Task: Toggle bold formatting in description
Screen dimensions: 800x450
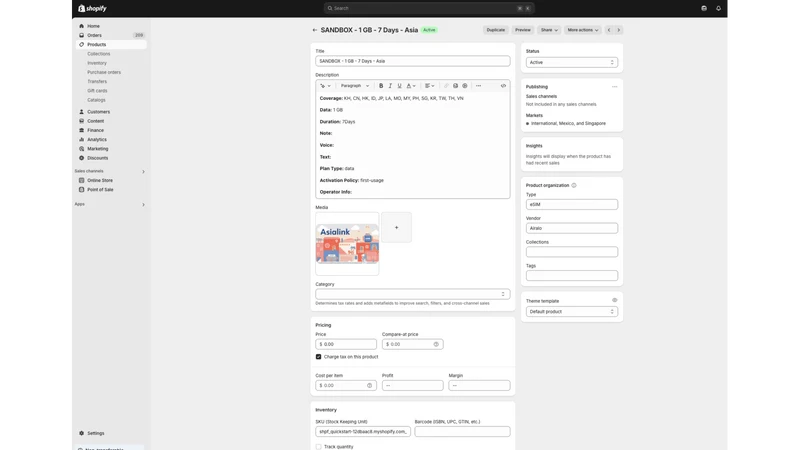Action: (x=381, y=86)
